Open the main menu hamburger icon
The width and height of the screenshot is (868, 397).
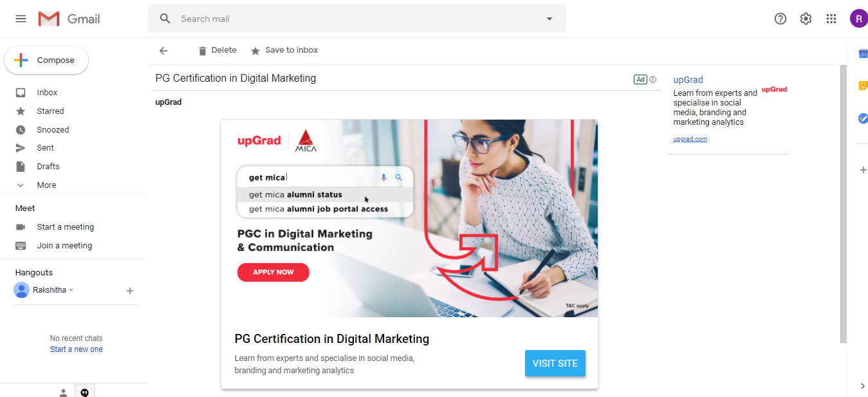(21, 19)
